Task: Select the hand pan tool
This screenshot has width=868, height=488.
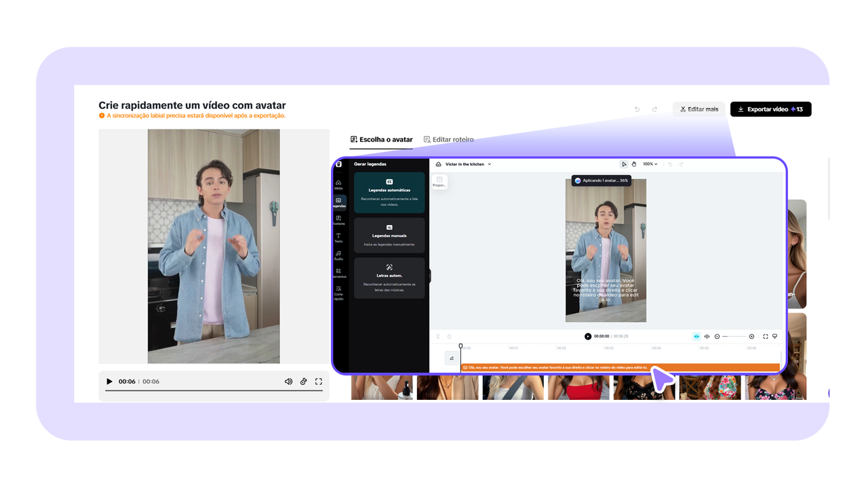Action: (x=634, y=164)
